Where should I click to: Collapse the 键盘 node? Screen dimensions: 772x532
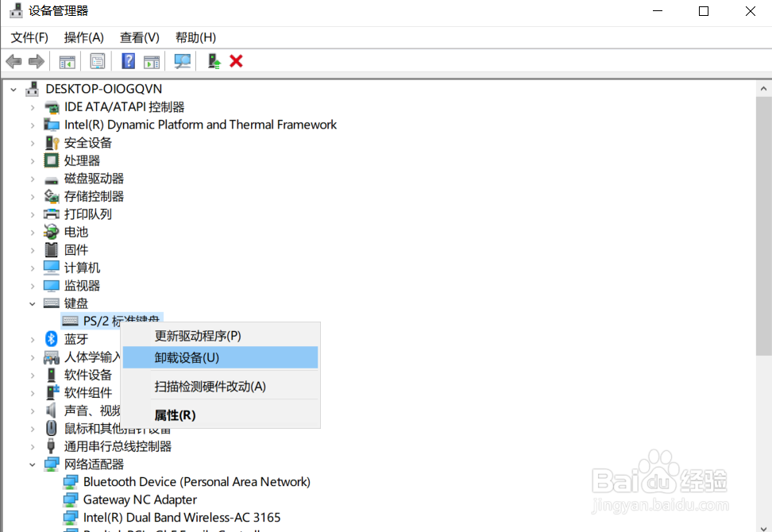click(33, 303)
